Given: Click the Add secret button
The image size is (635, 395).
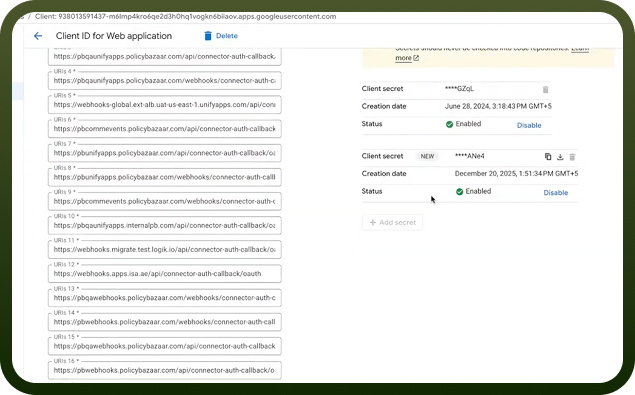Looking at the screenshot, I should (x=392, y=222).
